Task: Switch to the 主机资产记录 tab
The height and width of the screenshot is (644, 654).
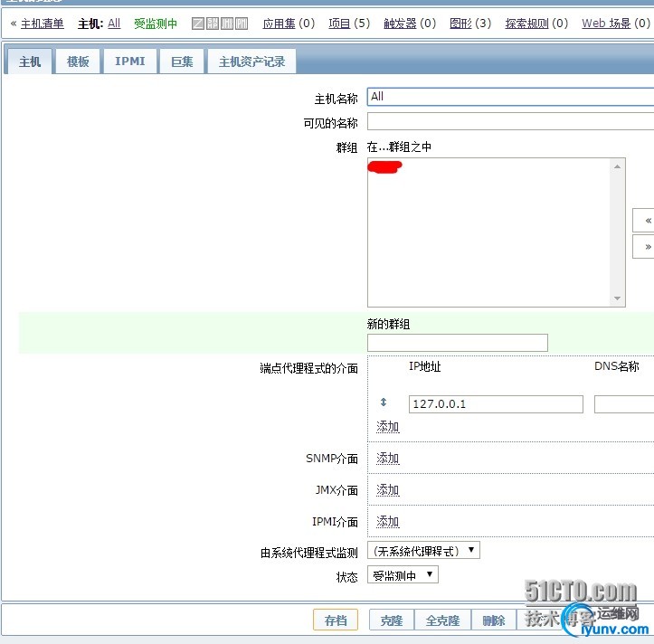Action: [252, 62]
